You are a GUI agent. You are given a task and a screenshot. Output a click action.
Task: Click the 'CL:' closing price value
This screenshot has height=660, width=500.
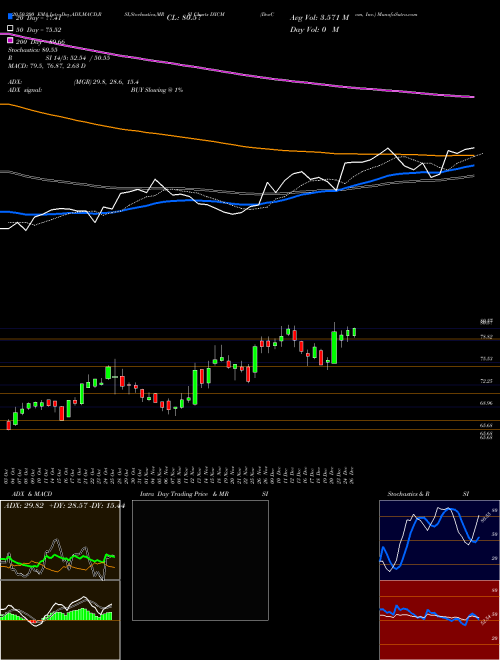(182, 18)
